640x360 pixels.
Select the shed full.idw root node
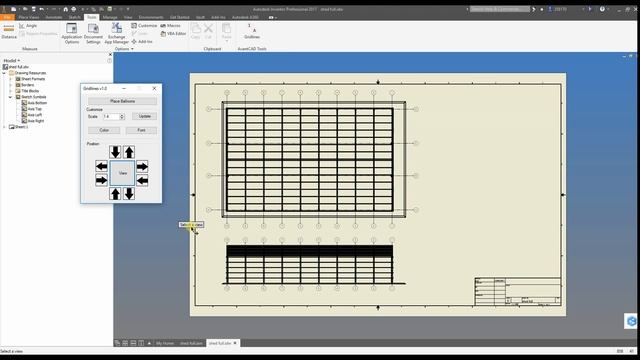(x=16, y=67)
